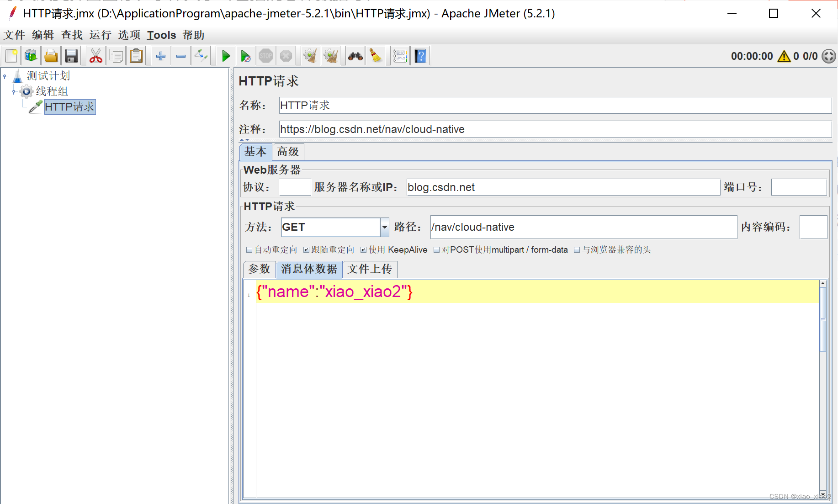Click the 服务器名称或IP input field
Image resolution: width=838 pixels, height=504 pixels.
coord(563,187)
